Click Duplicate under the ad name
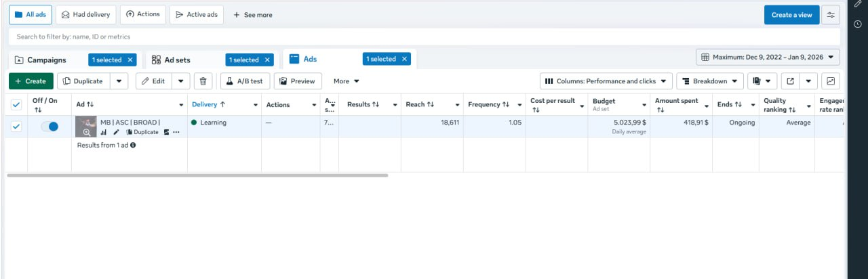The height and width of the screenshot is (279, 868). click(142, 132)
